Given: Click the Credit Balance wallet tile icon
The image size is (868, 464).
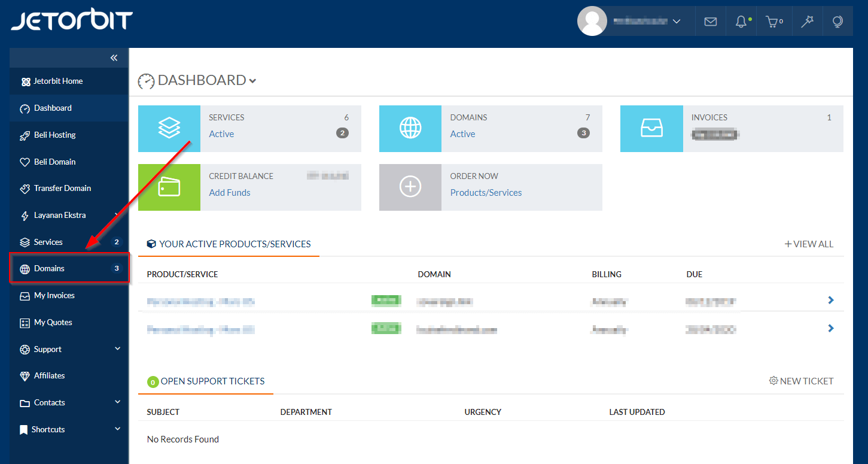Looking at the screenshot, I should [169, 187].
